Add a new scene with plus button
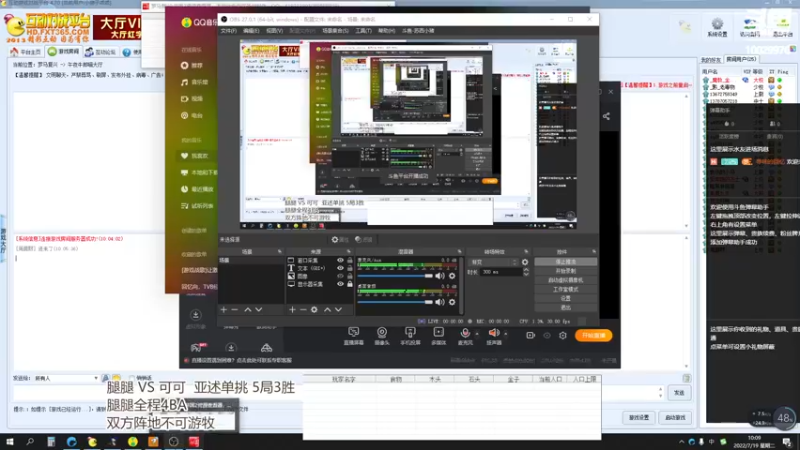This screenshot has width=800, height=450. (223, 310)
